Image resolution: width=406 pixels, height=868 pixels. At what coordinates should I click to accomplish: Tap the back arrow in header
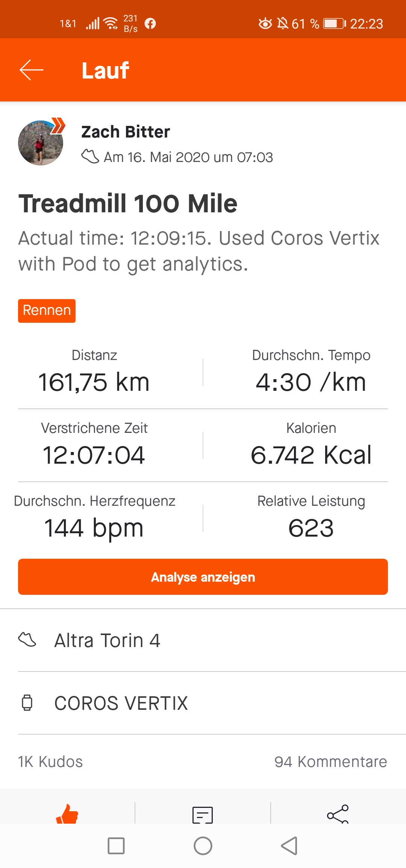[32, 70]
